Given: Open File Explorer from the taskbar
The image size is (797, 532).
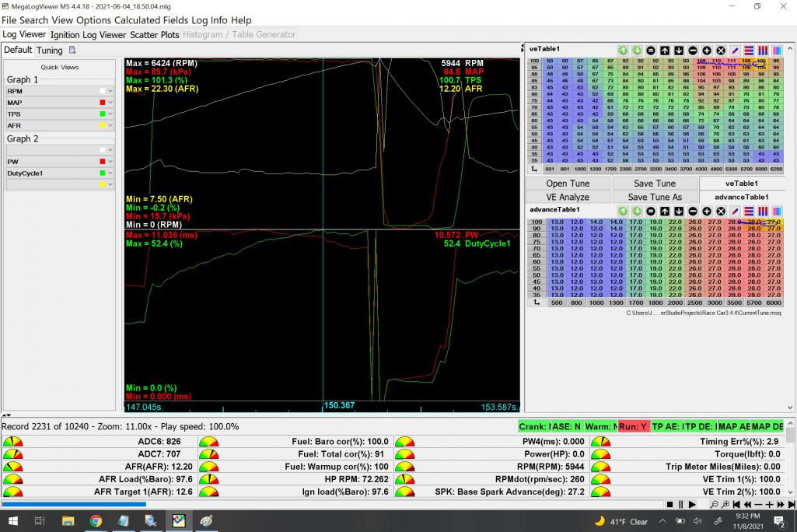Looking at the screenshot, I should pos(68,521).
